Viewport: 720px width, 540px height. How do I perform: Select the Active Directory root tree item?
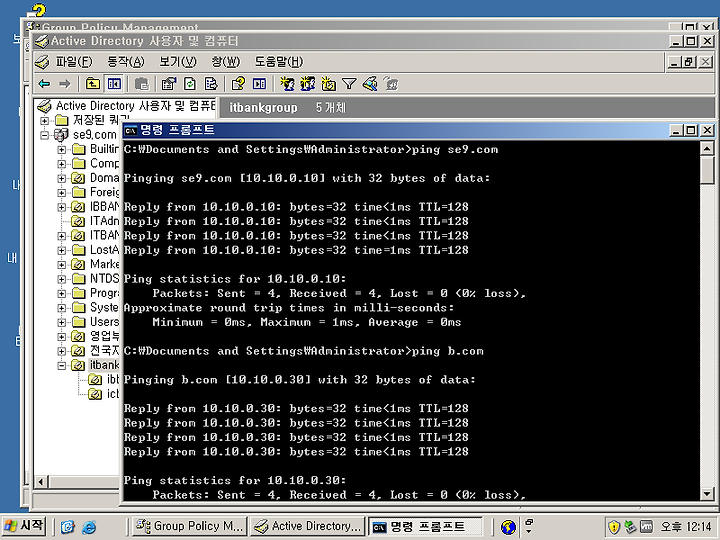pyautogui.click(x=135, y=106)
